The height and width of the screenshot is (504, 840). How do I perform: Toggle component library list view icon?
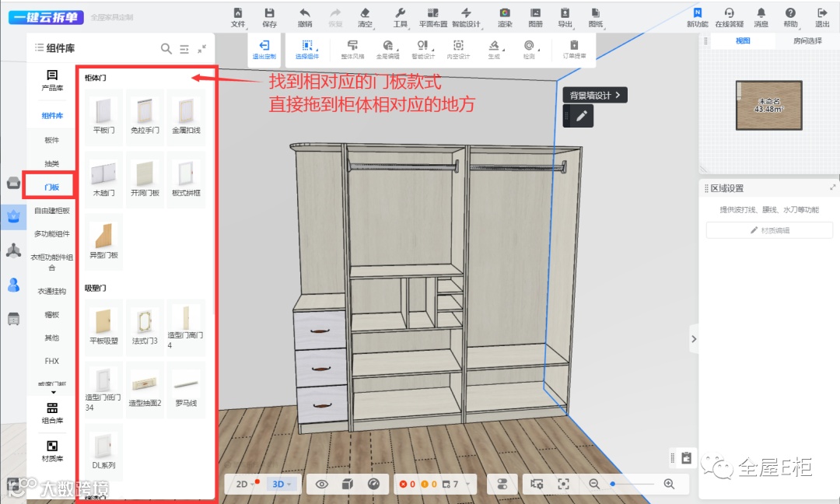[184, 49]
